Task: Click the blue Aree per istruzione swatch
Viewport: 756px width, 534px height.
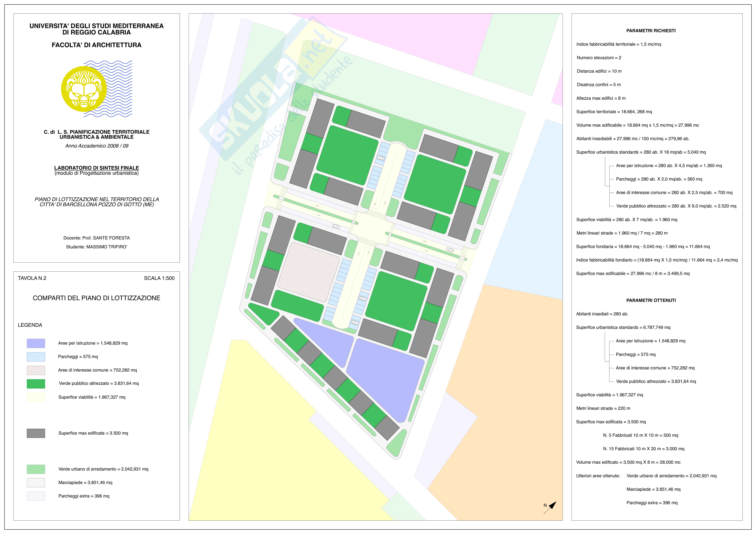Action: pyautogui.click(x=36, y=343)
